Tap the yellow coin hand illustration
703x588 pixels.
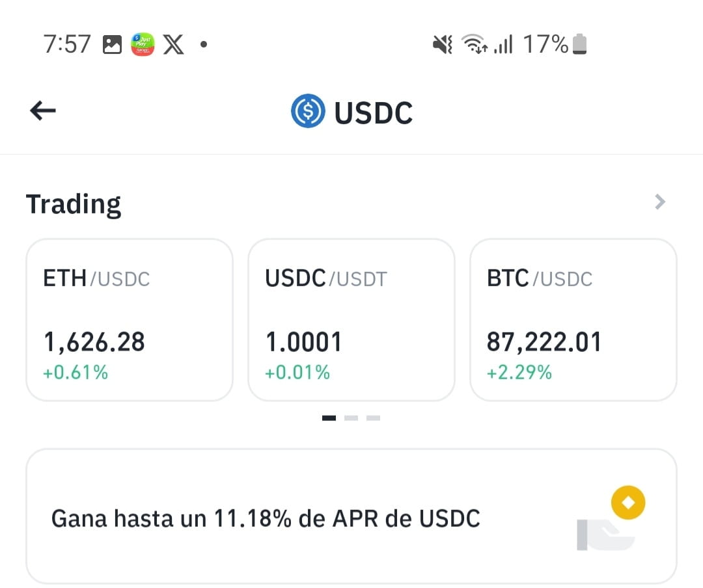(x=611, y=518)
